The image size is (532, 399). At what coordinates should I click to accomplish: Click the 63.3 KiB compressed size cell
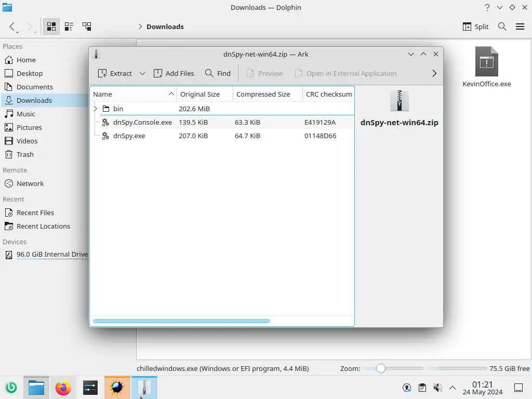[x=247, y=122]
